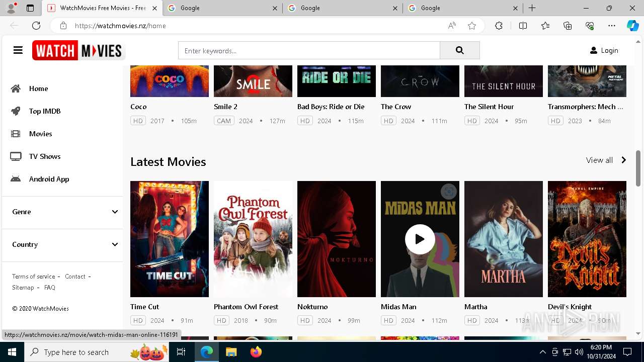Open Settings and more ellipsis menu
The height and width of the screenshot is (362, 644).
coord(612,26)
